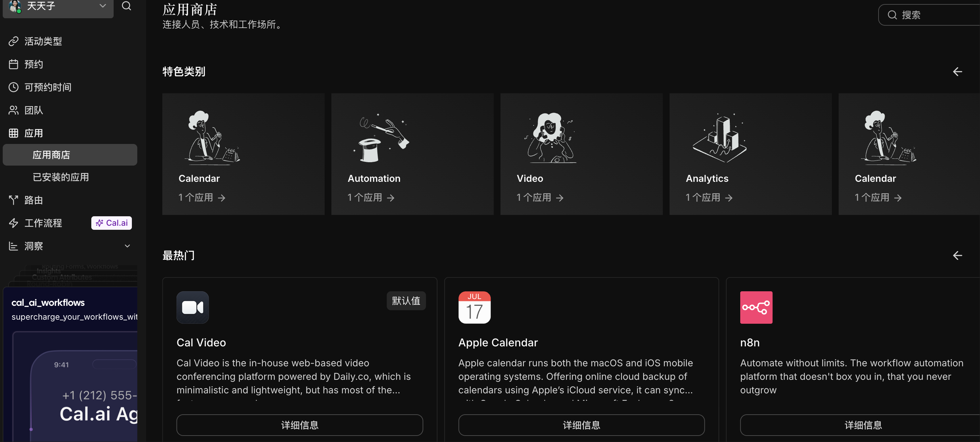The height and width of the screenshot is (442, 980).
Task: Click 1个应用 link under first Calendar
Action: 202,198
